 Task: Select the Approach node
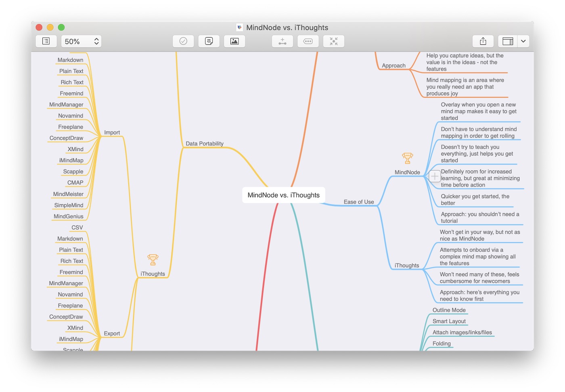tap(393, 65)
